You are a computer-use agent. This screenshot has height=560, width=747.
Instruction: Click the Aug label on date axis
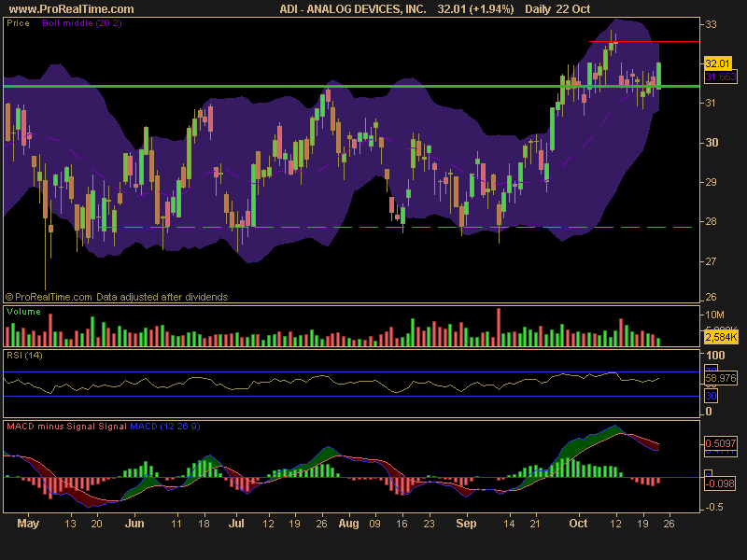(x=348, y=524)
